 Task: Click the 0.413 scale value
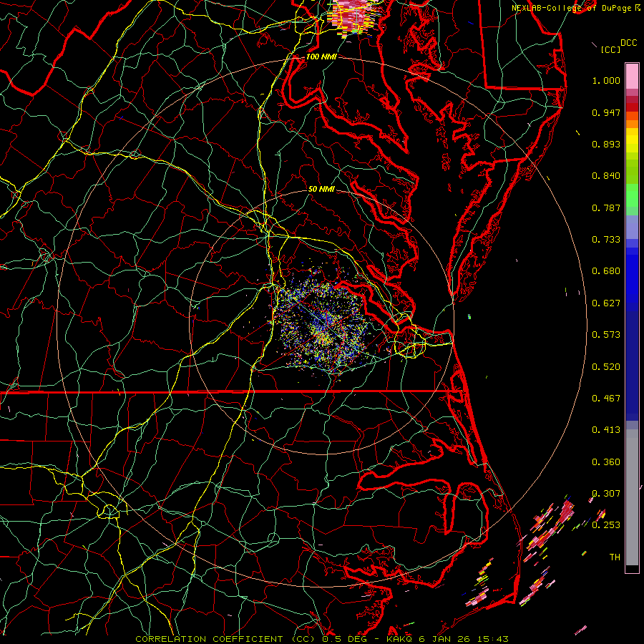[x=606, y=430]
